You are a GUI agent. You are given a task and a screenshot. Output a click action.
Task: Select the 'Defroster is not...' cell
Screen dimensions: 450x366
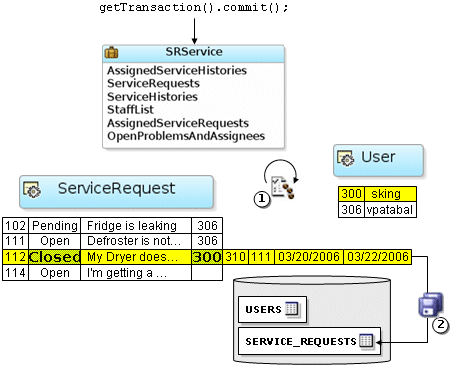(x=136, y=241)
